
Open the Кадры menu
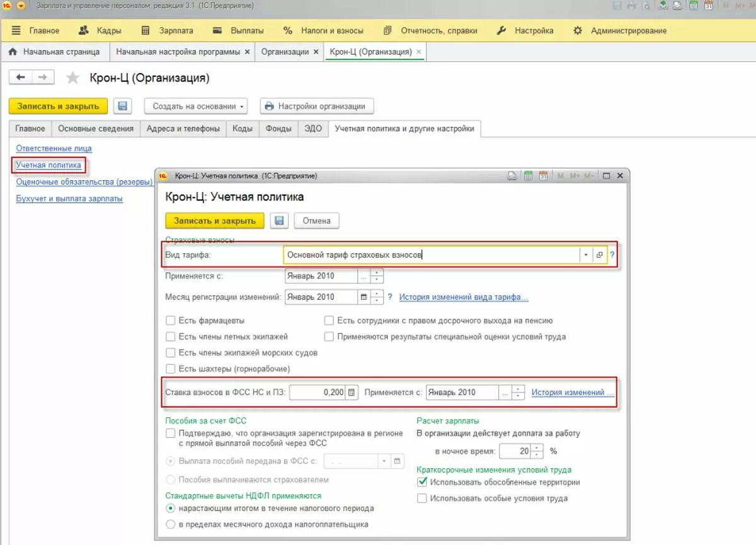100,30
